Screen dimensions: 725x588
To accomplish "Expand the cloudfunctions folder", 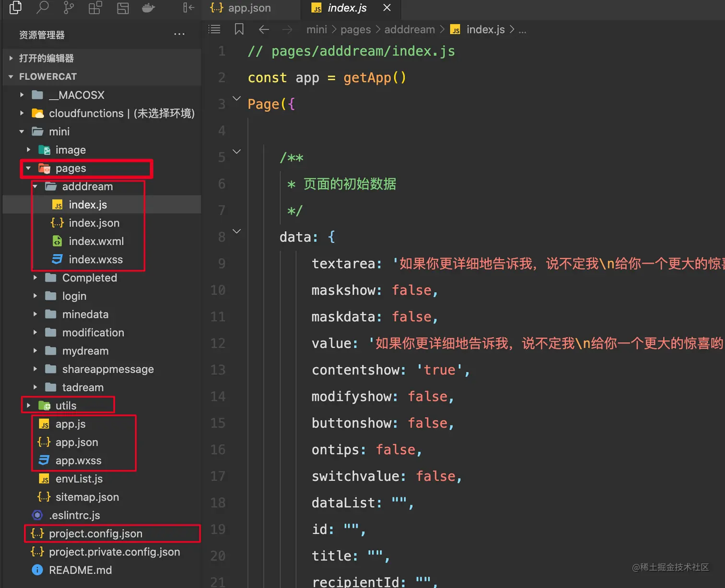I will (102, 113).
